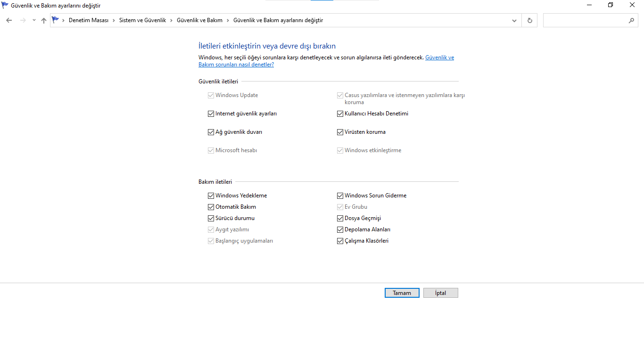Click the flag icon in the title bar

coord(5,4)
